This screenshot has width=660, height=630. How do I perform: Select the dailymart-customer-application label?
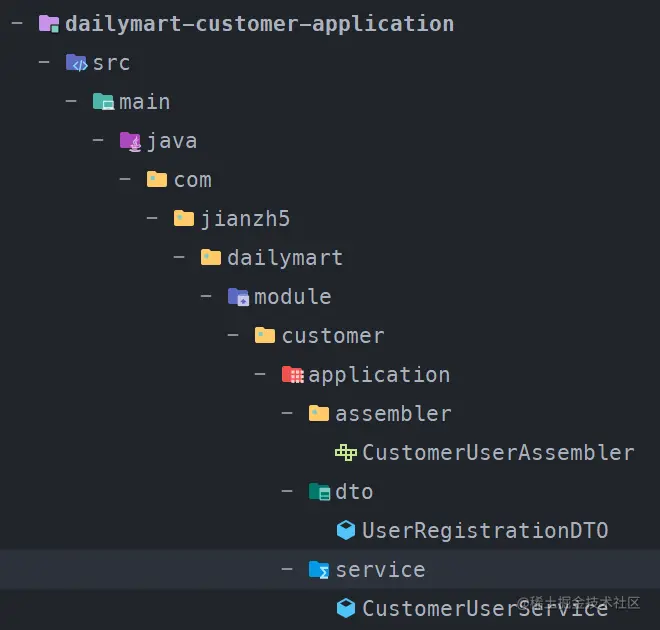[260, 24]
